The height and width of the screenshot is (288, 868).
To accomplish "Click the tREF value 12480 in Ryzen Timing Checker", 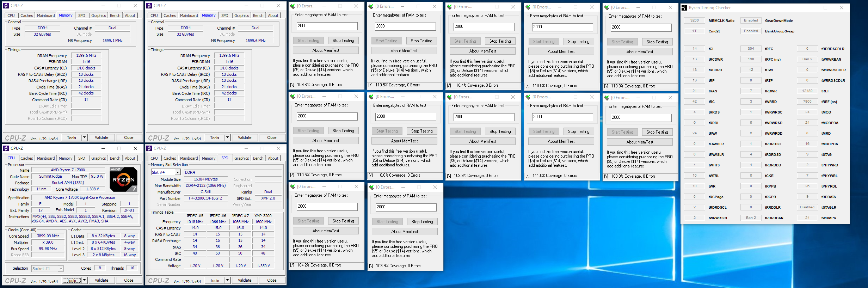I will [807, 91].
